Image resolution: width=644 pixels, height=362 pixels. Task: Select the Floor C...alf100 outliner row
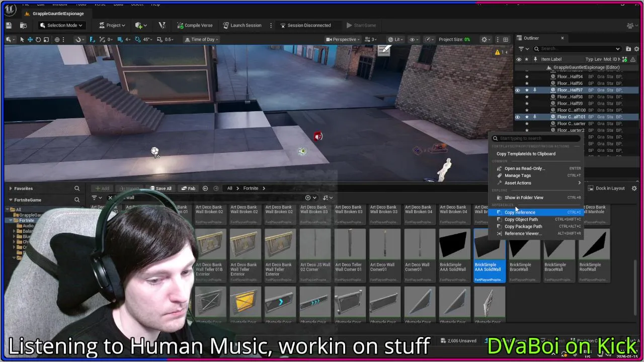pos(576,110)
